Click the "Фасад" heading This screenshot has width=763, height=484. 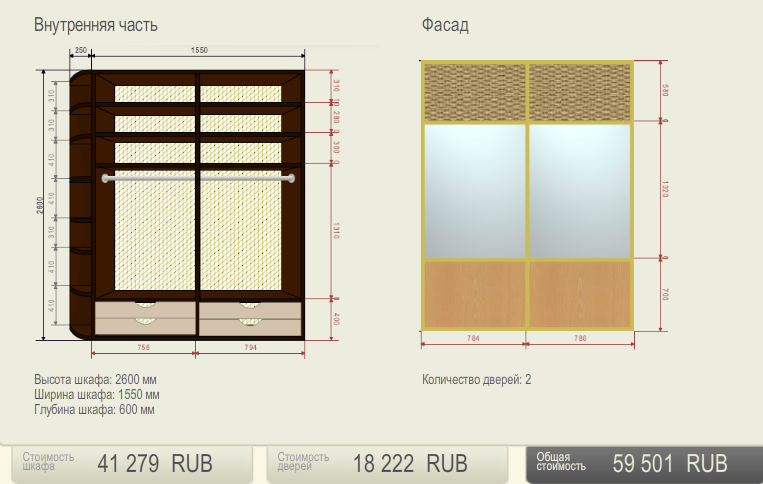(x=445, y=25)
